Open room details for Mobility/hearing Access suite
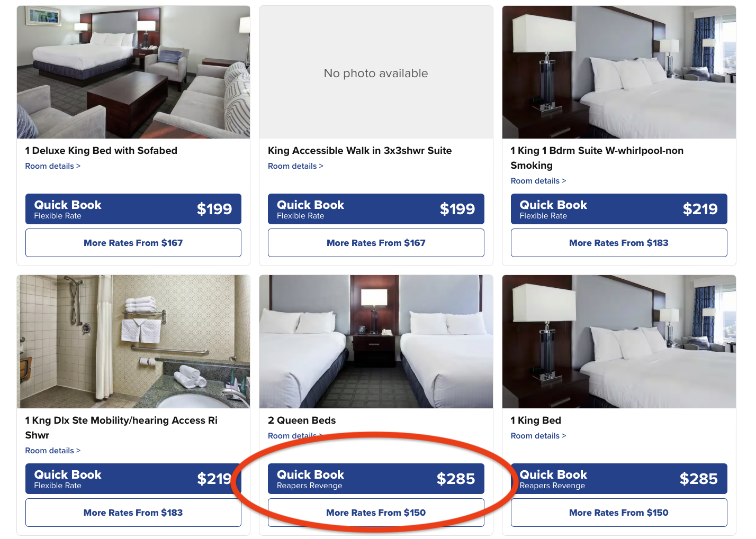The height and width of the screenshot is (539, 756). click(x=52, y=451)
